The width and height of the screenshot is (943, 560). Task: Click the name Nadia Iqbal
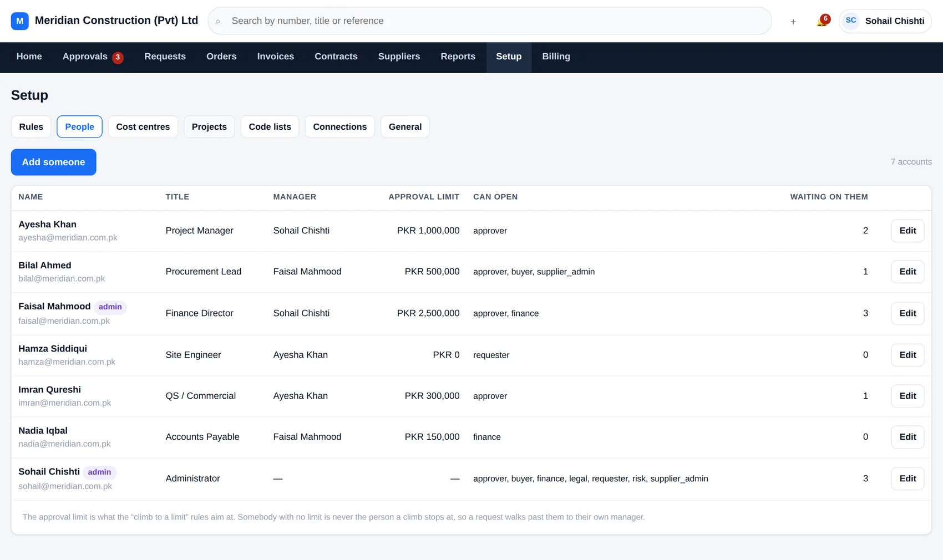click(43, 431)
